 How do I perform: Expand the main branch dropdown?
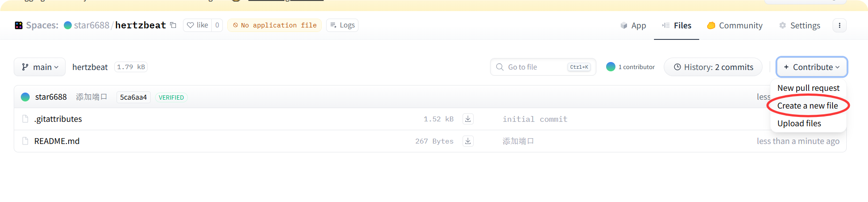coord(40,67)
